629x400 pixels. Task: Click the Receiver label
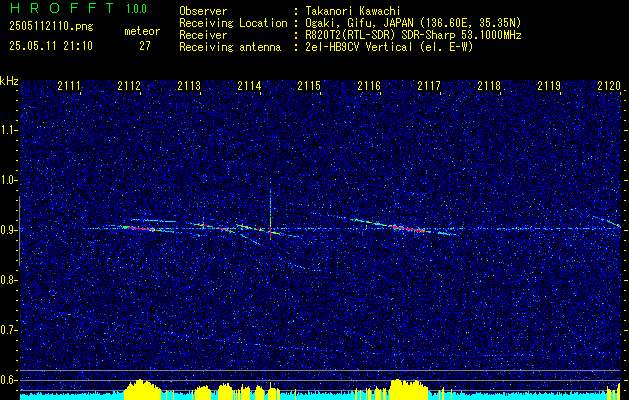(x=203, y=35)
